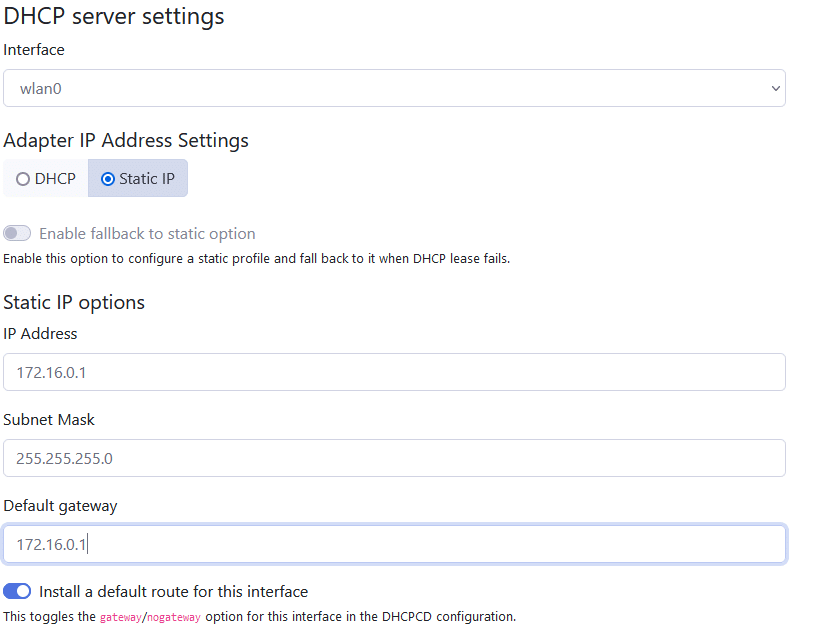The width and height of the screenshot is (837, 636).
Task: Place cursor in the Default gateway field
Action: pyautogui.click(x=393, y=544)
